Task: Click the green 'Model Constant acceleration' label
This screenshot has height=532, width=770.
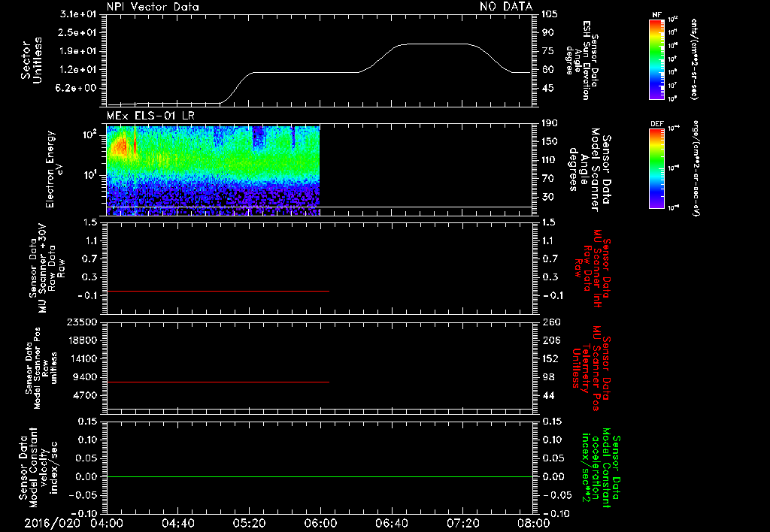Action: pos(601,468)
